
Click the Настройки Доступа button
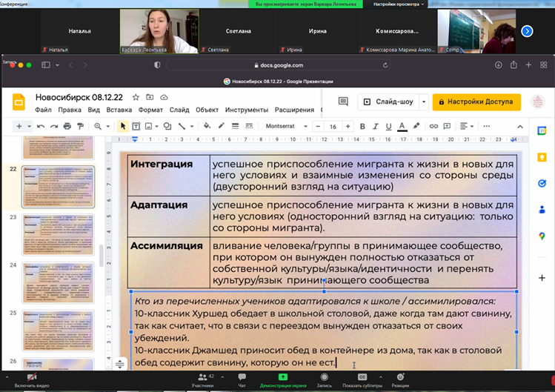coord(476,102)
